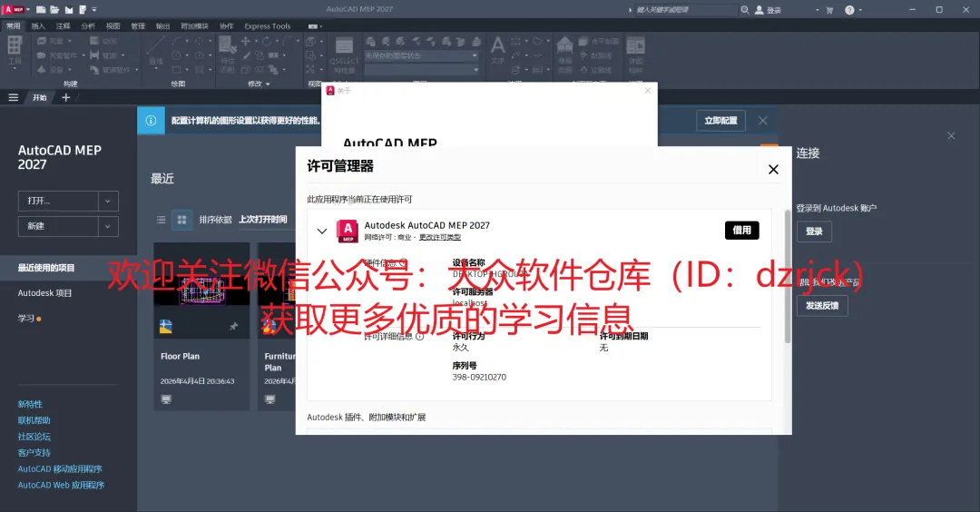This screenshot has width=980, height=512.
Task: Select 最近使用的项目 in left sidebar
Action: point(68,268)
